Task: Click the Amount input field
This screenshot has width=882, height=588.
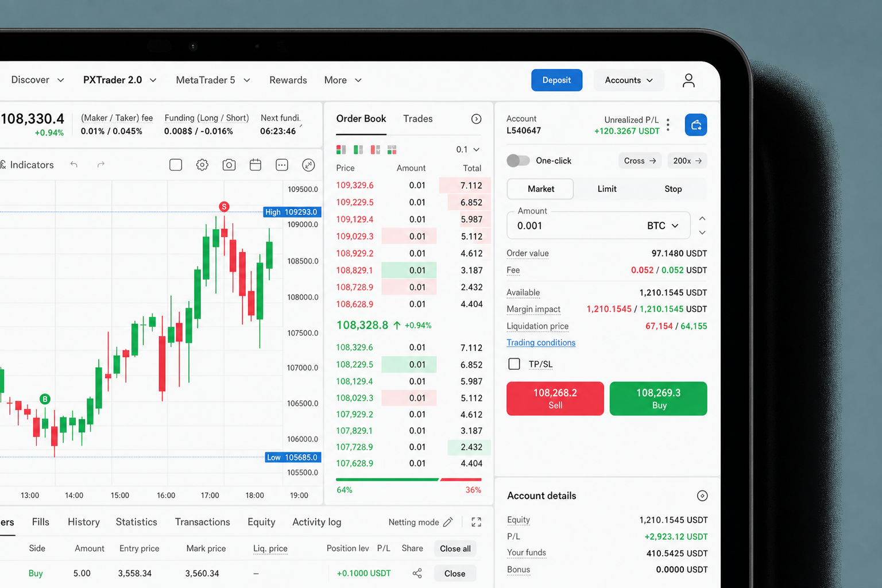Action: click(x=598, y=225)
